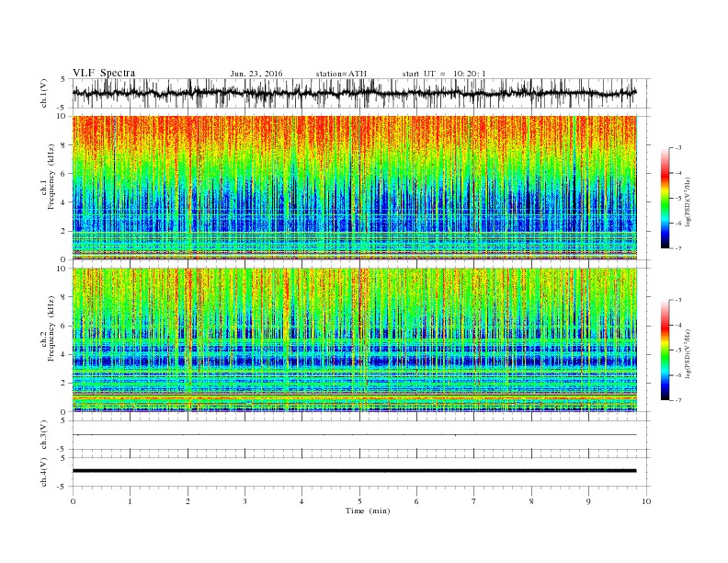The height and width of the screenshot is (563, 728).
Task: Click the "-3" tick on ch.1 color bar
Action: 678,148
